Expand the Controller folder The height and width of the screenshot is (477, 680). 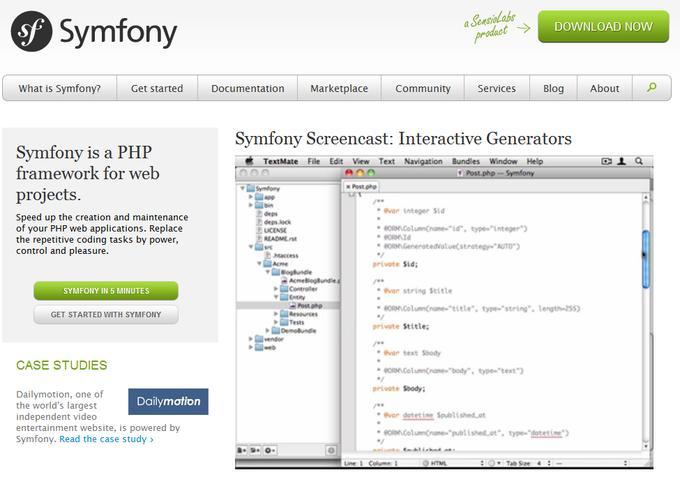coord(276,289)
